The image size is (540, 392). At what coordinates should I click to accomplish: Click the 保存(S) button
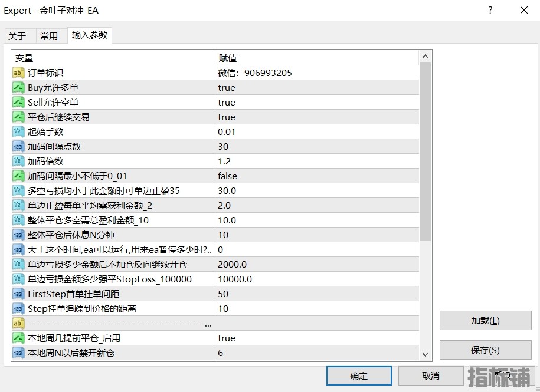[x=485, y=350]
